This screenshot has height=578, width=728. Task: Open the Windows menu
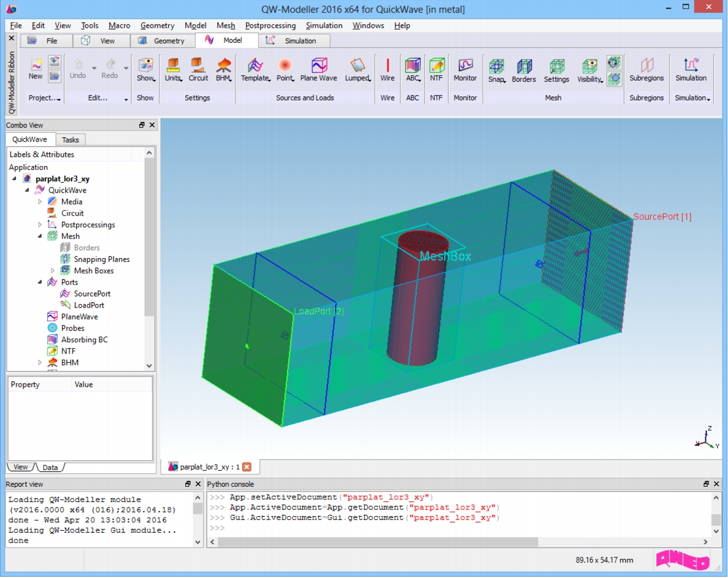[x=368, y=26]
